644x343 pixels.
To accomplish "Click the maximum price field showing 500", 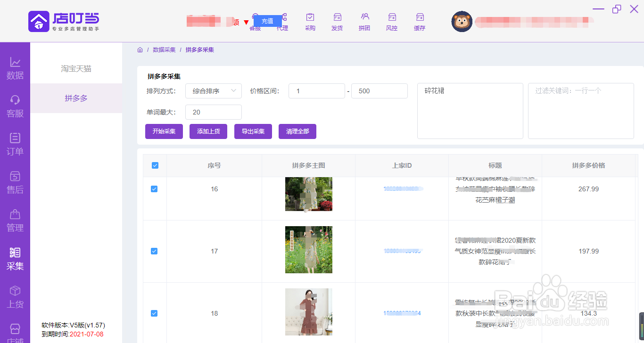I will pyautogui.click(x=380, y=91).
